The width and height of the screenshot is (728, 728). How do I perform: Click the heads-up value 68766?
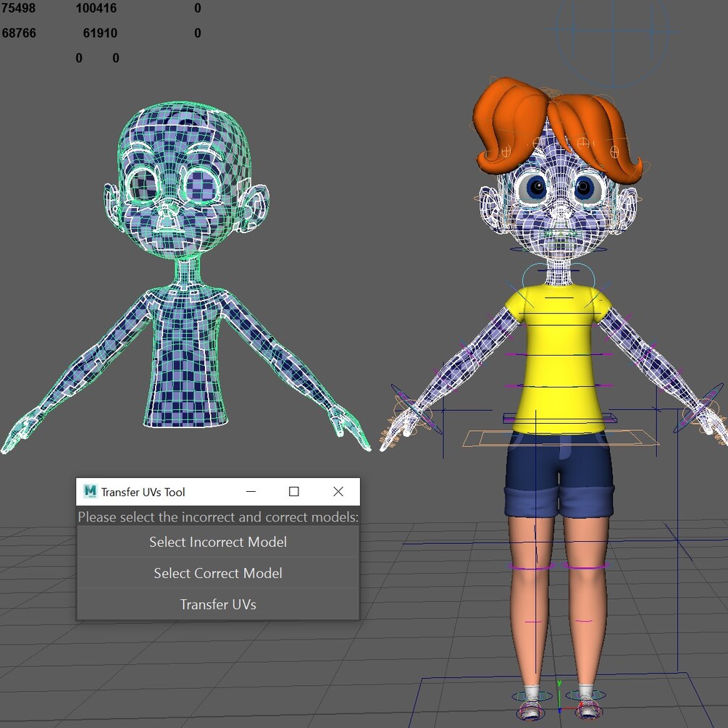tap(19, 33)
